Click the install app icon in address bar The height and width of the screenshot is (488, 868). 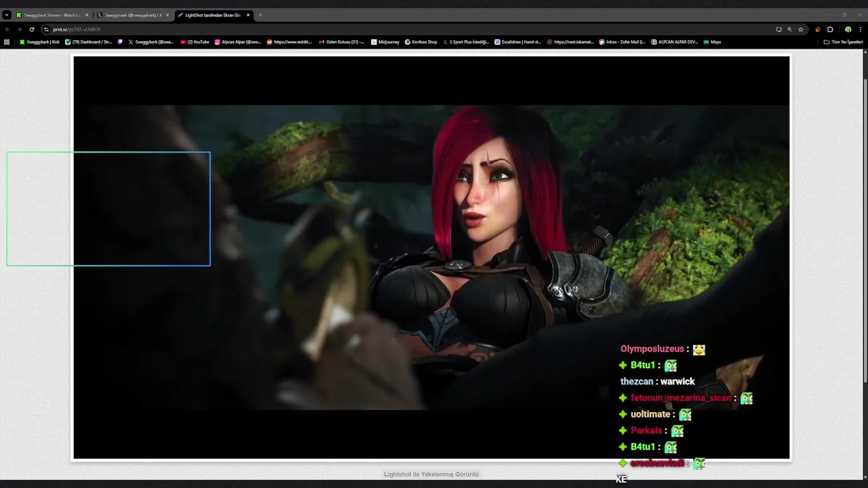778,29
